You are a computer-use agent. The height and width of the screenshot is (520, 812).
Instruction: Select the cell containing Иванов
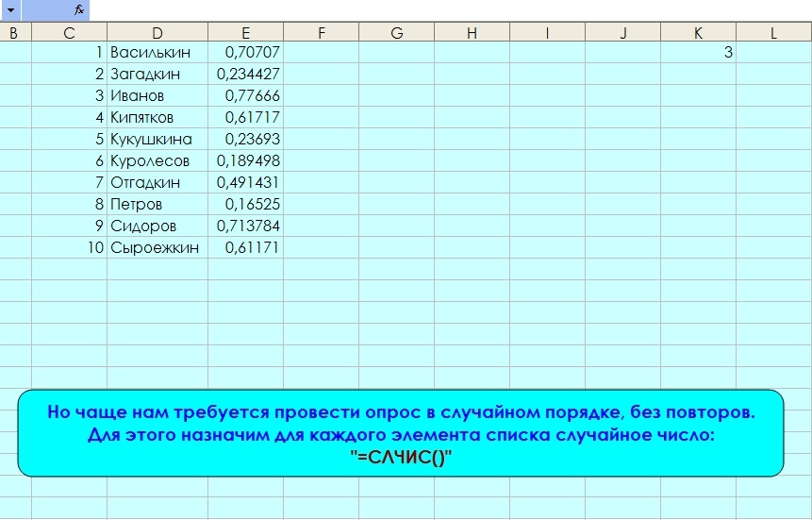[157, 96]
